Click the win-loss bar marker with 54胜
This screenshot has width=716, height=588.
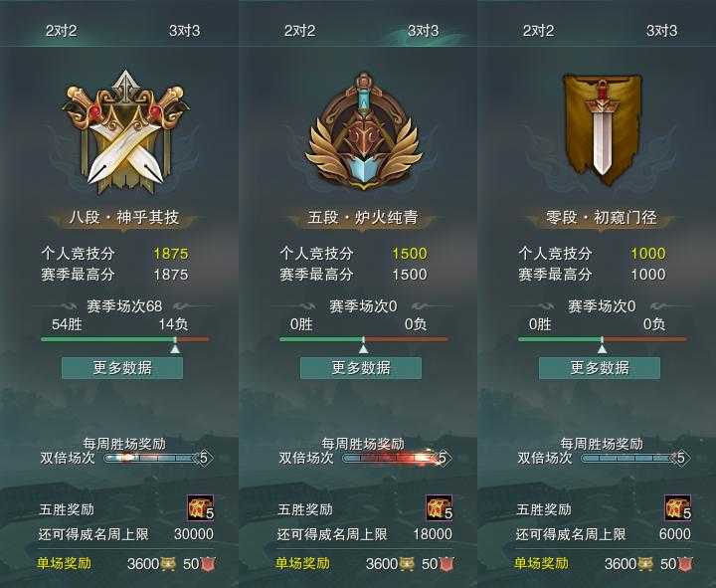175,345
